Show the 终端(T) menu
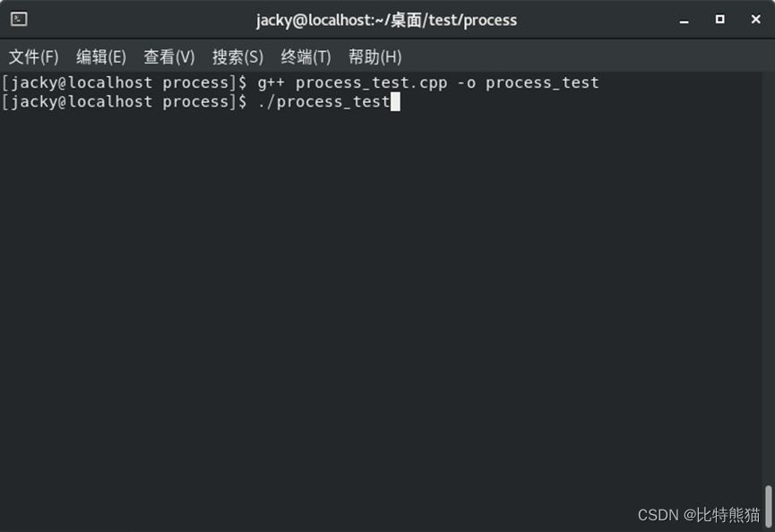This screenshot has height=532, width=775. (306, 57)
